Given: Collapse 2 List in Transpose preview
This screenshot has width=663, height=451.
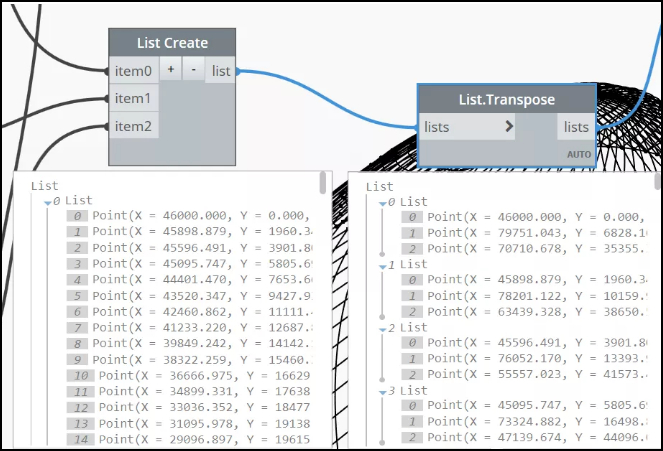Looking at the screenshot, I should (x=383, y=329).
